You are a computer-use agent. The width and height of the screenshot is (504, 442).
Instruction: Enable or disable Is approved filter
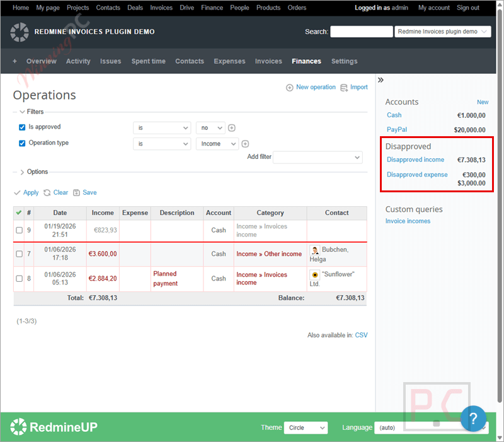[22, 127]
